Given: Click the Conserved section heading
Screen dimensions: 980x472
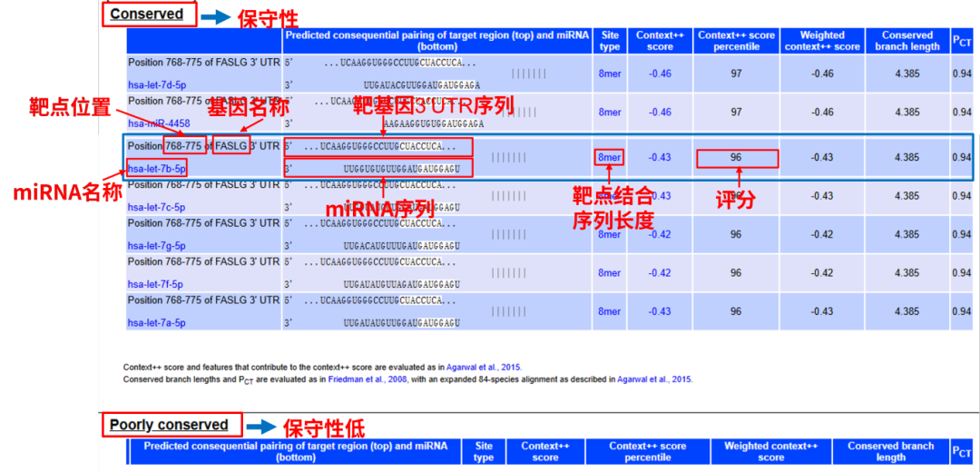Looking at the screenshot, I should coord(147,15).
